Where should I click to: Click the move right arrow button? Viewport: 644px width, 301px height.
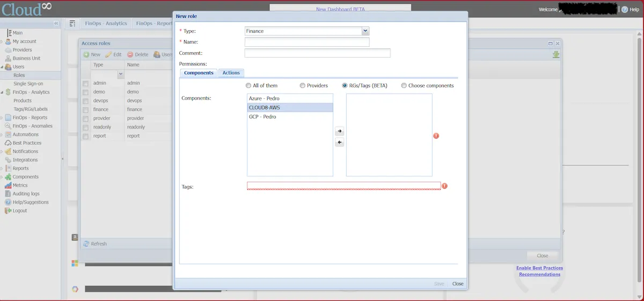[x=339, y=131]
